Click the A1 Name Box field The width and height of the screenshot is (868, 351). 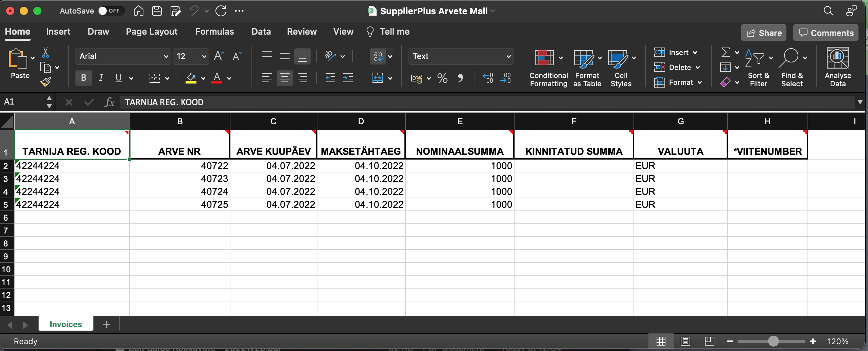point(24,102)
